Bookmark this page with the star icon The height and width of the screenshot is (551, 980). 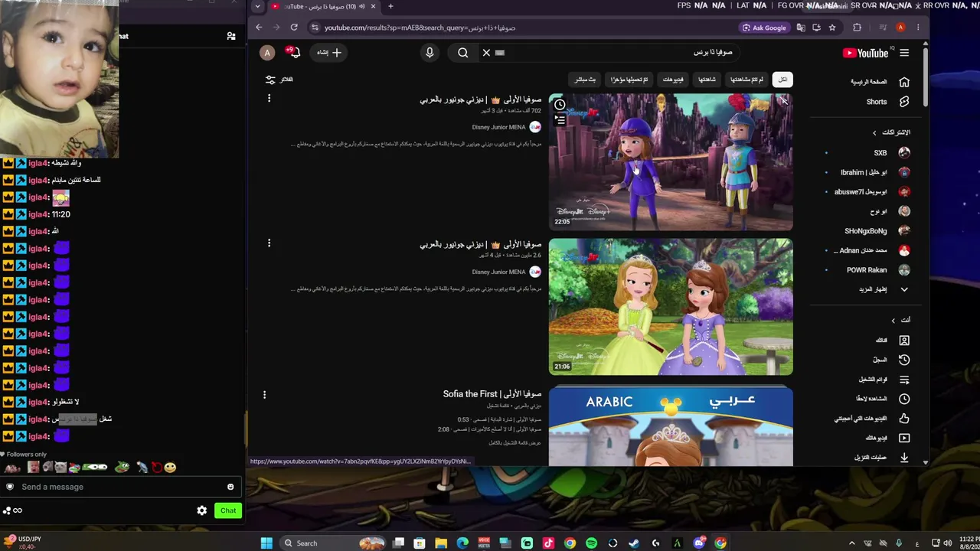click(x=832, y=28)
